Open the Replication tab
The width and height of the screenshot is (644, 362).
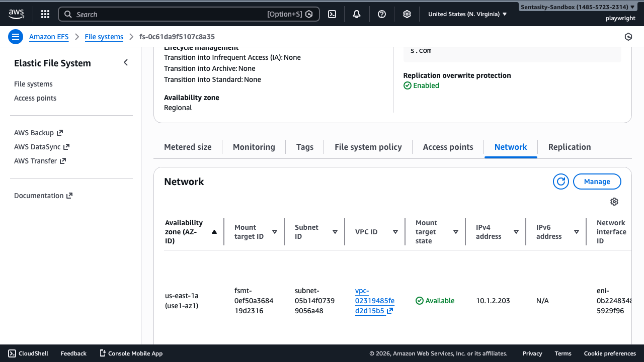pyautogui.click(x=570, y=147)
